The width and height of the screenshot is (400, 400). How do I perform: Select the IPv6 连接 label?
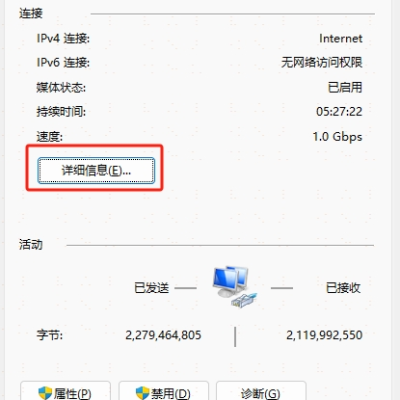63,62
